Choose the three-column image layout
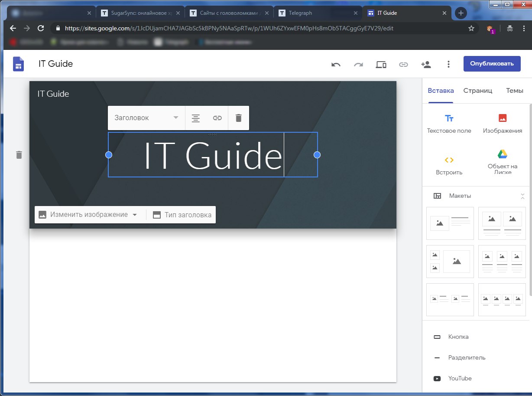This screenshot has height=396, width=532. [502, 262]
